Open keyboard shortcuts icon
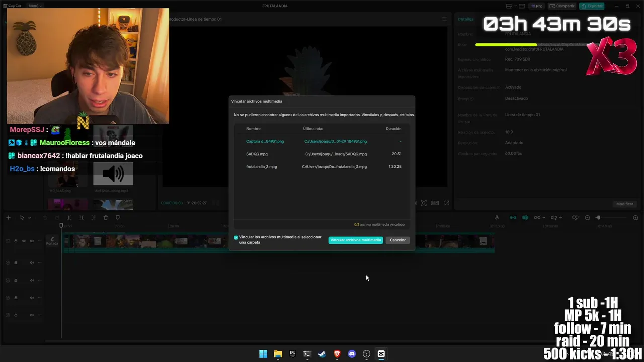Image resolution: width=644 pixels, height=362 pixels. pos(523,6)
